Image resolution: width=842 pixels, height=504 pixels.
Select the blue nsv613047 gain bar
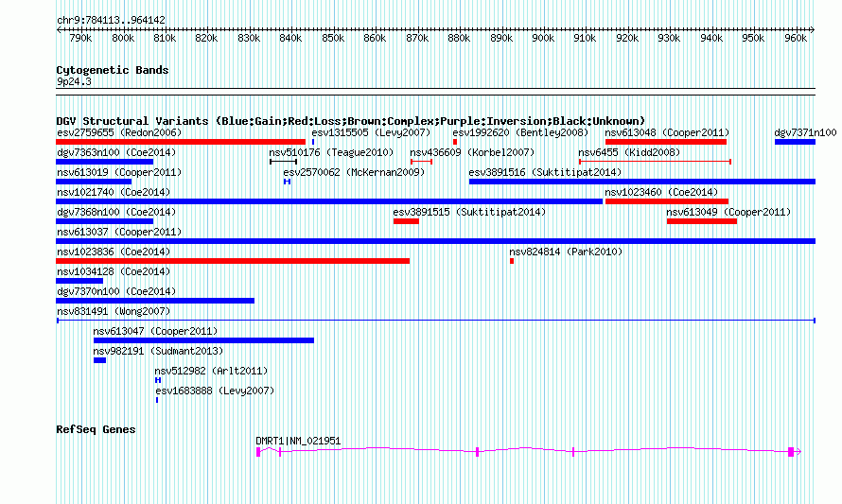[203, 340]
